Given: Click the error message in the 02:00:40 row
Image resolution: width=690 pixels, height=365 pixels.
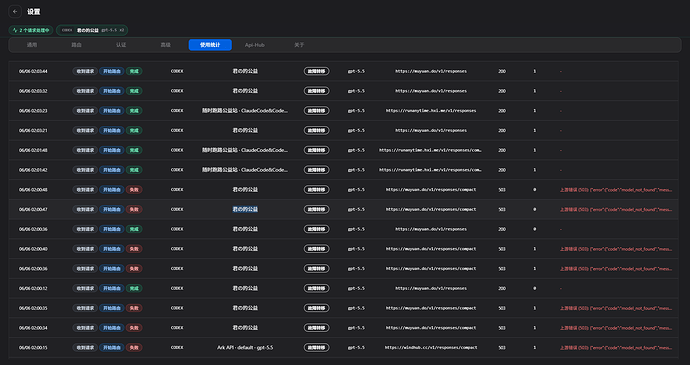Looking at the screenshot, I should (x=616, y=249).
